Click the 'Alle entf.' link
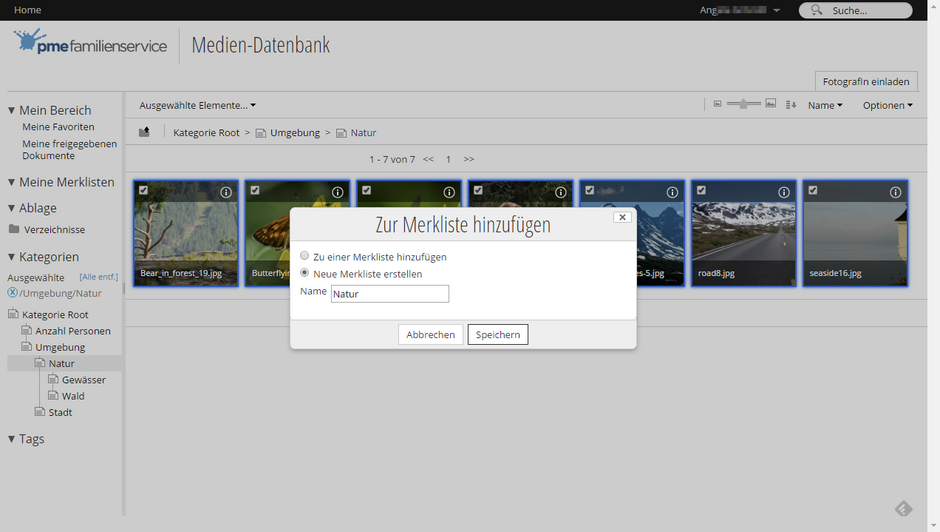940x532 pixels. point(99,276)
